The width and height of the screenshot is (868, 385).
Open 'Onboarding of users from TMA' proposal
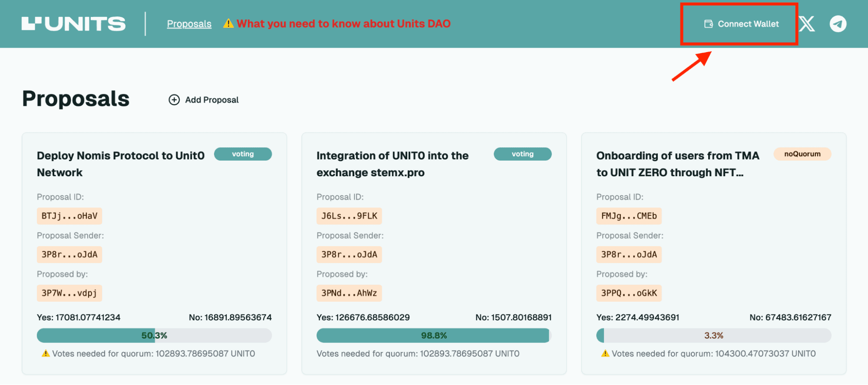click(x=678, y=164)
